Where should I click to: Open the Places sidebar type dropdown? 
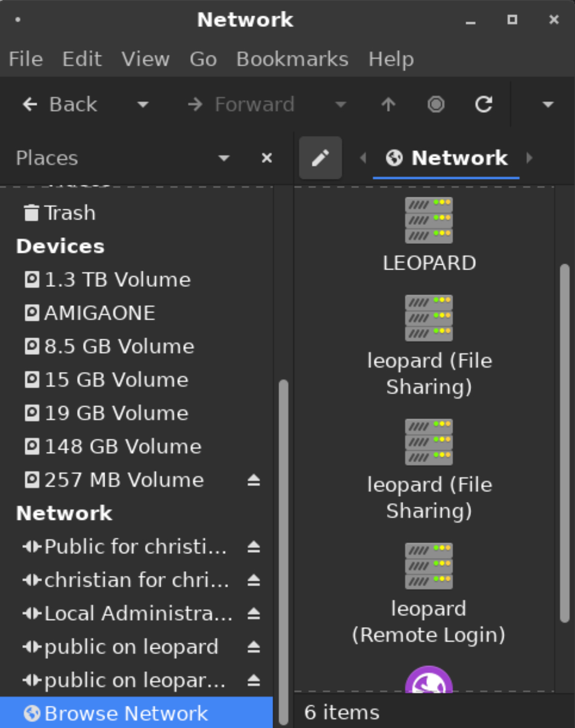click(224, 158)
